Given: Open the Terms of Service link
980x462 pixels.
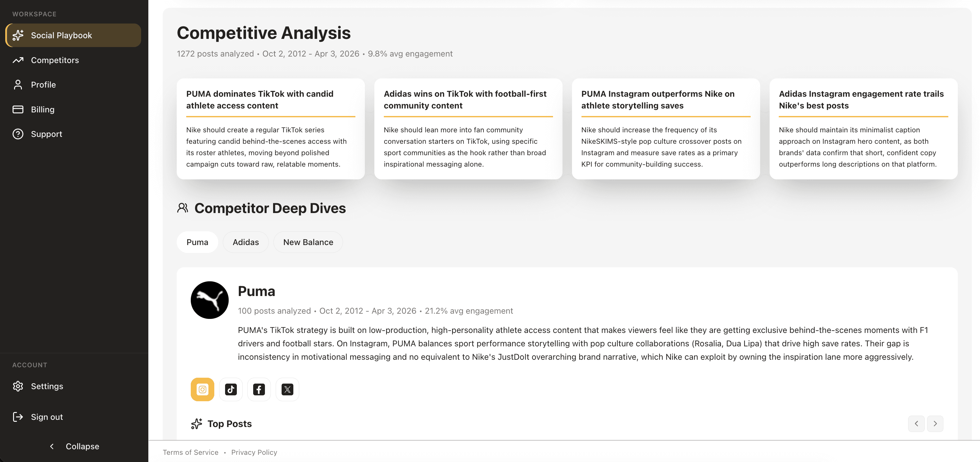Looking at the screenshot, I should 190,452.
